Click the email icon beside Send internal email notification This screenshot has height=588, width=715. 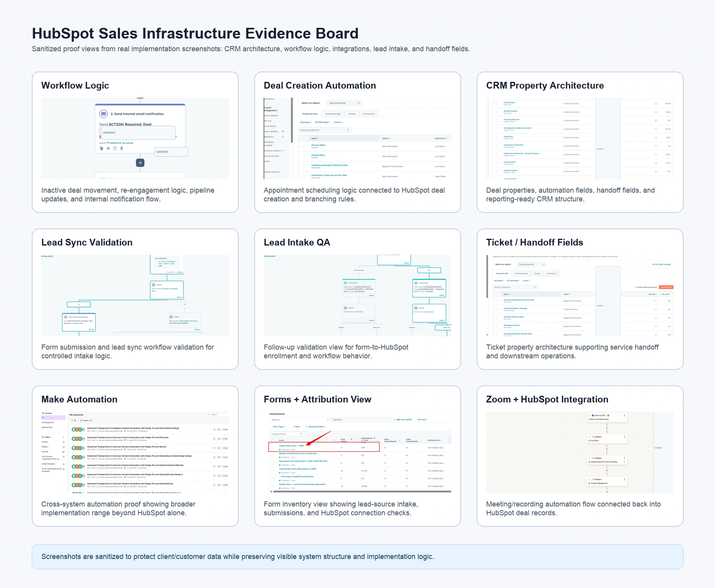coord(103,114)
